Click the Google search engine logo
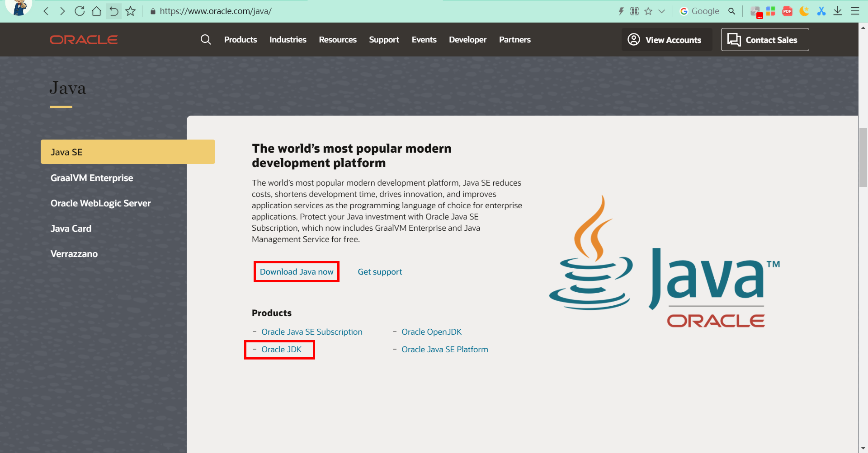The image size is (868, 453). (x=684, y=11)
